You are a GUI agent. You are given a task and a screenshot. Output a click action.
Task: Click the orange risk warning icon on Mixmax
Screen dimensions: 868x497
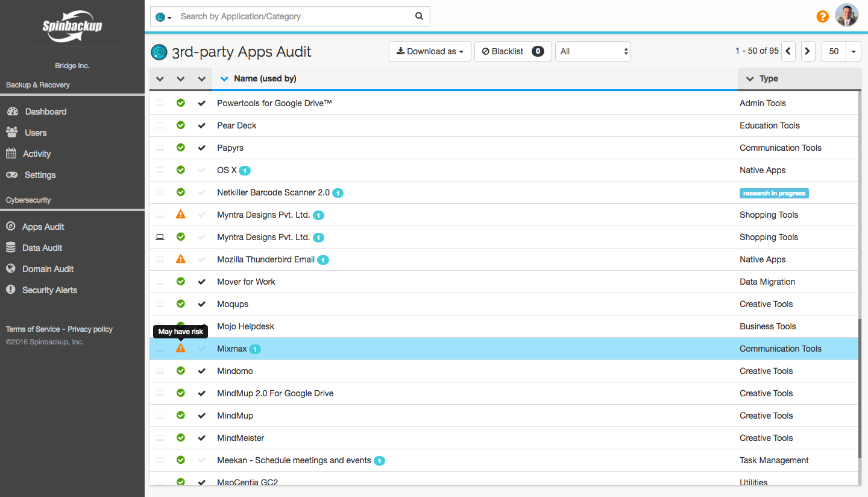coord(181,349)
